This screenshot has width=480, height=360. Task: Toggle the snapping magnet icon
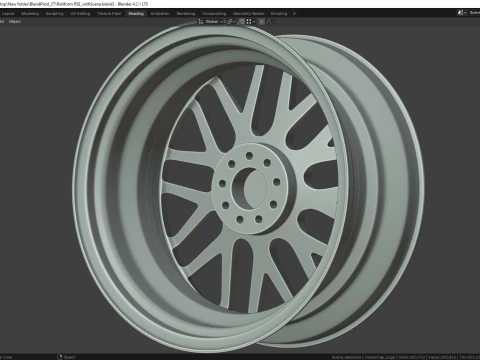tap(242, 22)
